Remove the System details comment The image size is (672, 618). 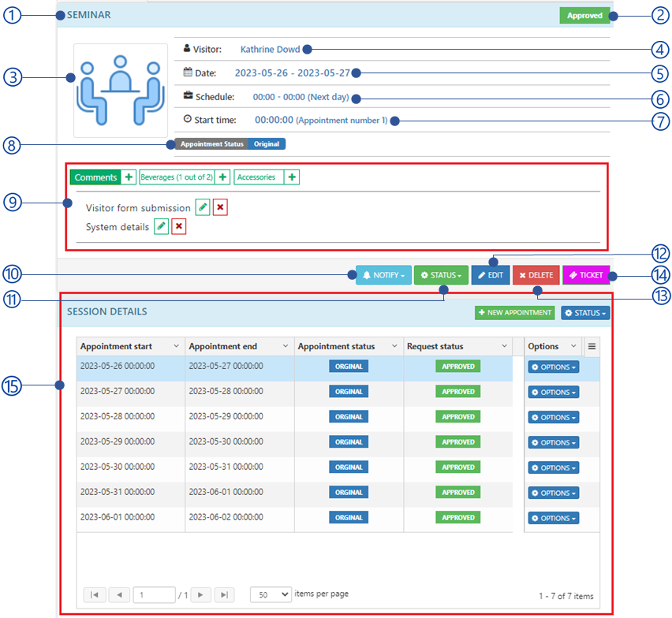179,226
